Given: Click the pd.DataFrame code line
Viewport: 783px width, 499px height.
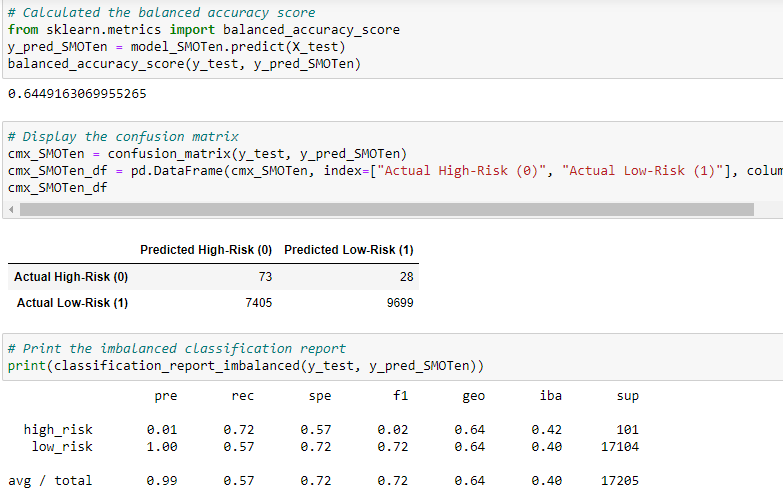Looking at the screenshot, I should pos(395,170).
